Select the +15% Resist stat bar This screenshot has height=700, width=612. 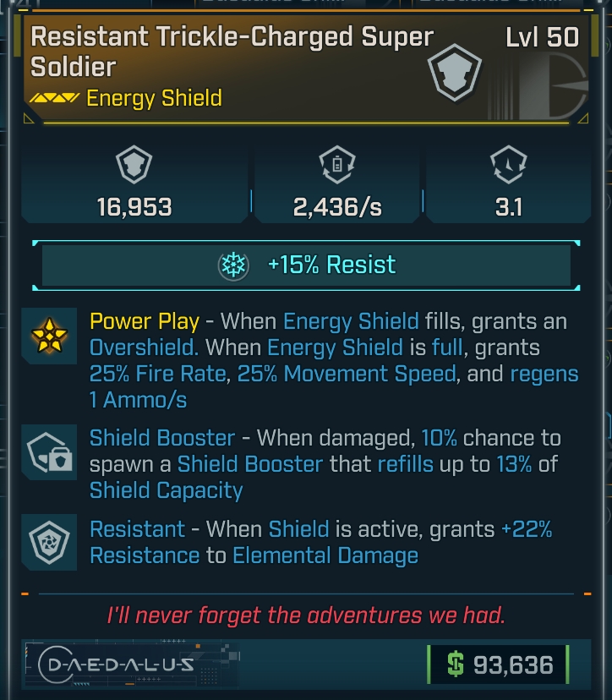pyautogui.click(x=305, y=265)
